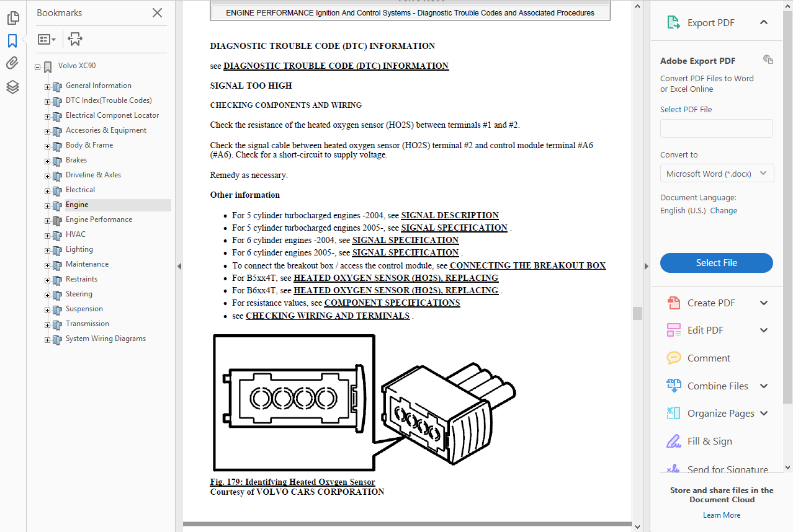Select the System Wiring Diagrams bookmark
Viewport: 793px width, 532px height.
click(x=105, y=339)
